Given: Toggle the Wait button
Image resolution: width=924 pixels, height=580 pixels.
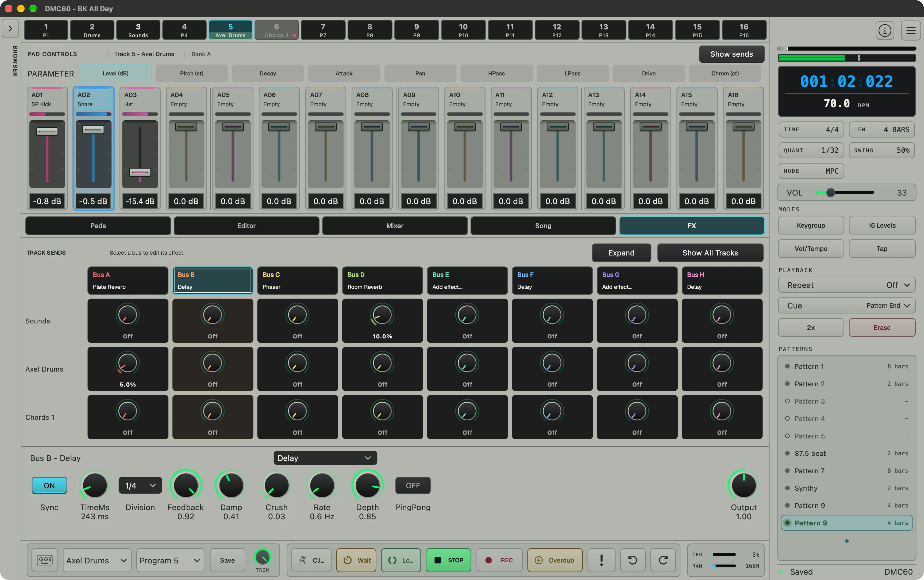Looking at the screenshot, I should pos(356,560).
